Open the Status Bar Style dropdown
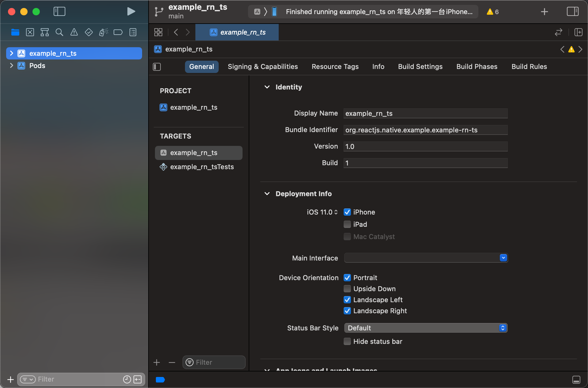Viewport: 588px width, 388px height. [426, 328]
